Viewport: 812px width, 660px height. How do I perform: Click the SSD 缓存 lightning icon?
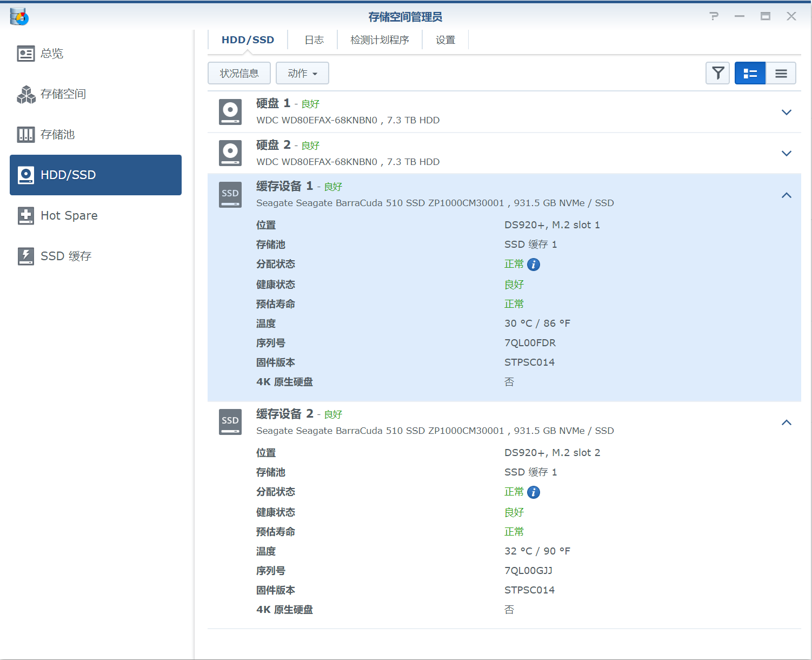pyautogui.click(x=26, y=256)
